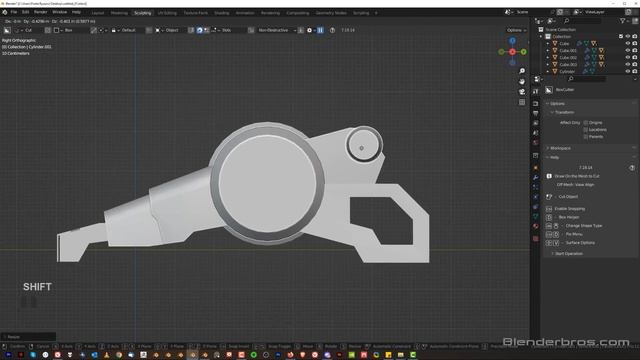This screenshot has width=640, height=360.
Task: Collapse the Help panel
Action: pyautogui.click(x=553, y=158)
